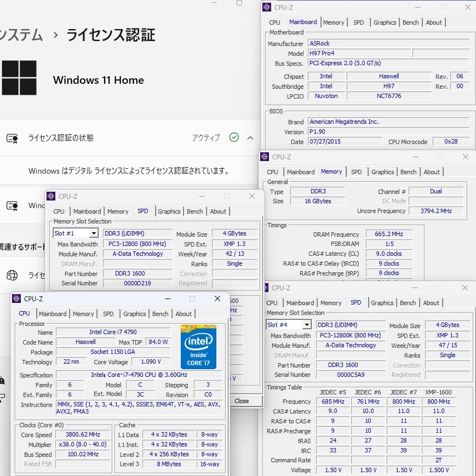Click the license activation status icon
This screenshot has height=476, width=476.
(x=12, y=138)
